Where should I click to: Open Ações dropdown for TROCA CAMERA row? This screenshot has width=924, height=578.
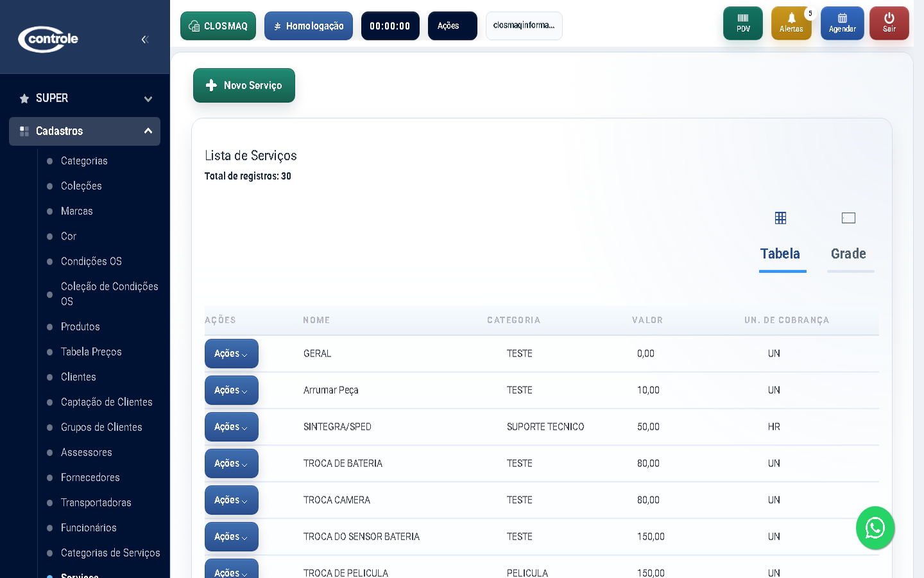(x=231, y=500)
